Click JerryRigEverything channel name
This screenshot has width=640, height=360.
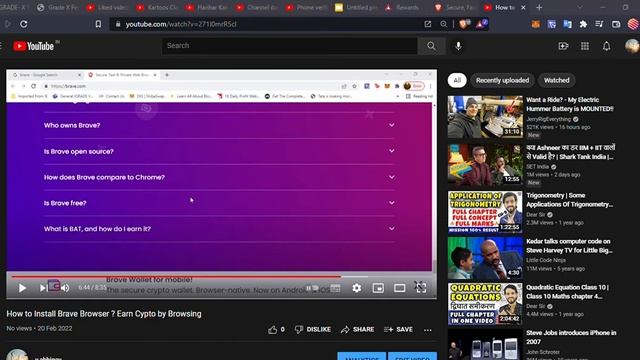[x=549, y=119]
